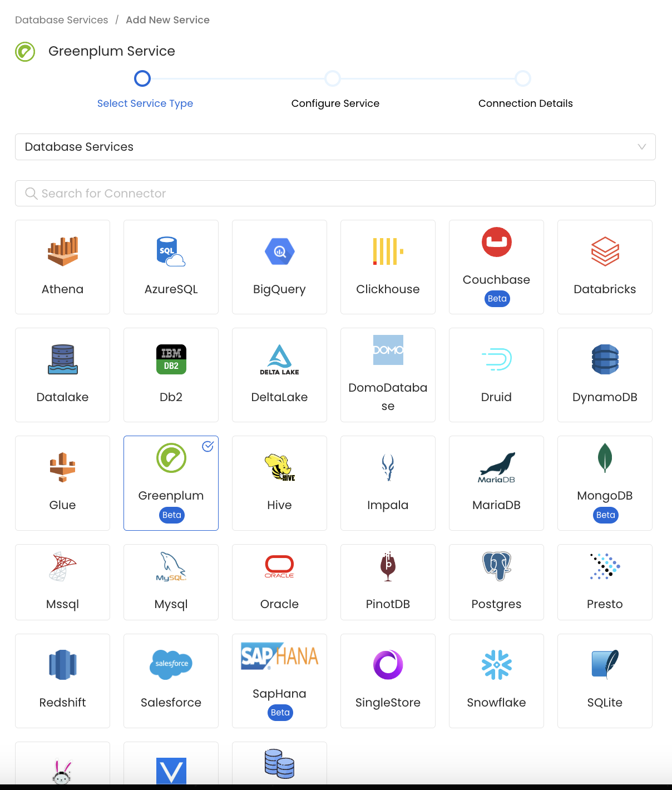Click the Beta badge under SapHana
This screenshot has height=790, width=672.
pyautogui.click(x=280, y=713)
